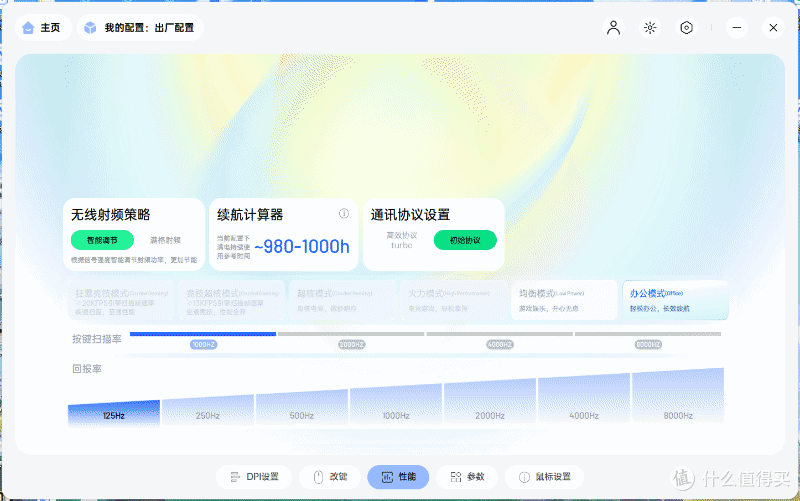Switch to the 鼠标设置 mouse settings tab

[544, 477]
